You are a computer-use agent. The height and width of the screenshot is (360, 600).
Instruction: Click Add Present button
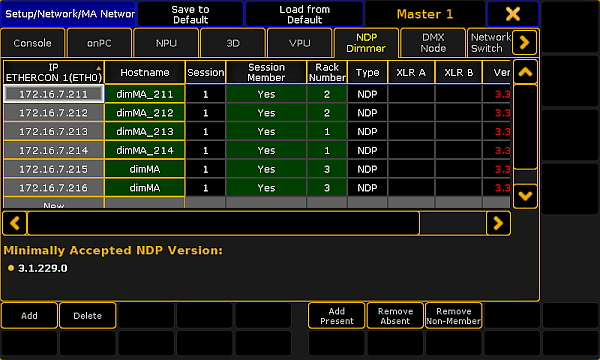click(x=337, y=316)
